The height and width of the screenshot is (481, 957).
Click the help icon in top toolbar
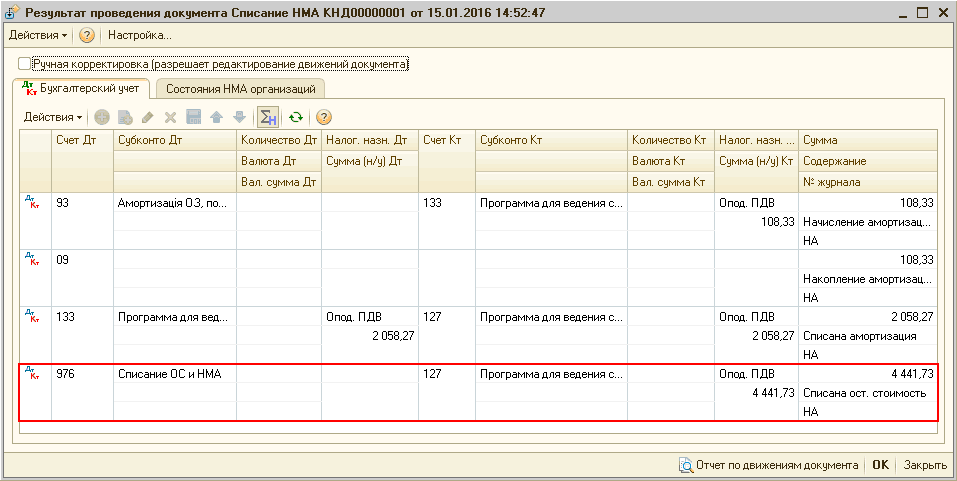[87, 35]
